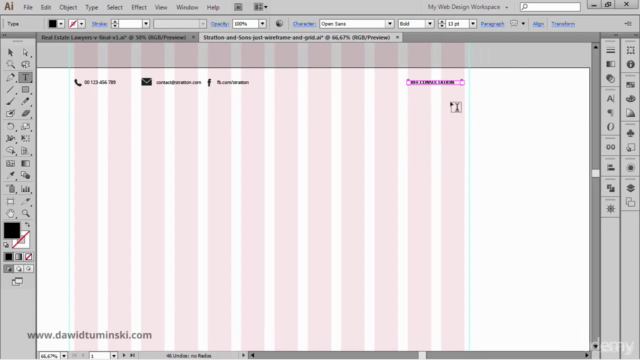Select the Direct Selection tool
The height and width of the screenshot is (360, 640).
(x=26, y=52)
